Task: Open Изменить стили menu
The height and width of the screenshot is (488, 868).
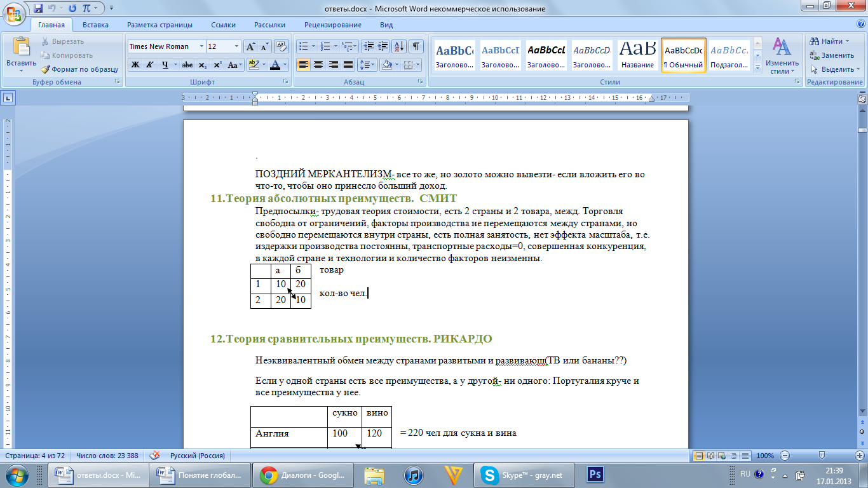Action: coord(782,56)
